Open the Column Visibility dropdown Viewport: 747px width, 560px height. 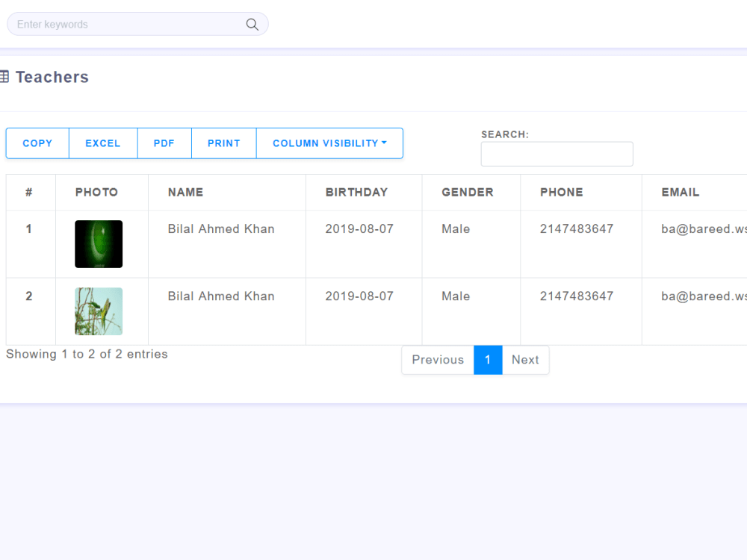329,143
